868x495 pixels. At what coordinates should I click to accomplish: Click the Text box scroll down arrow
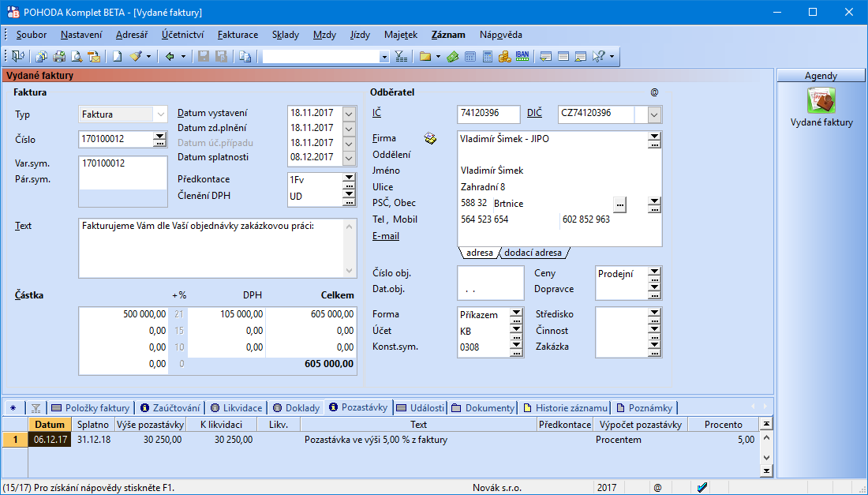tap(350, 272)
